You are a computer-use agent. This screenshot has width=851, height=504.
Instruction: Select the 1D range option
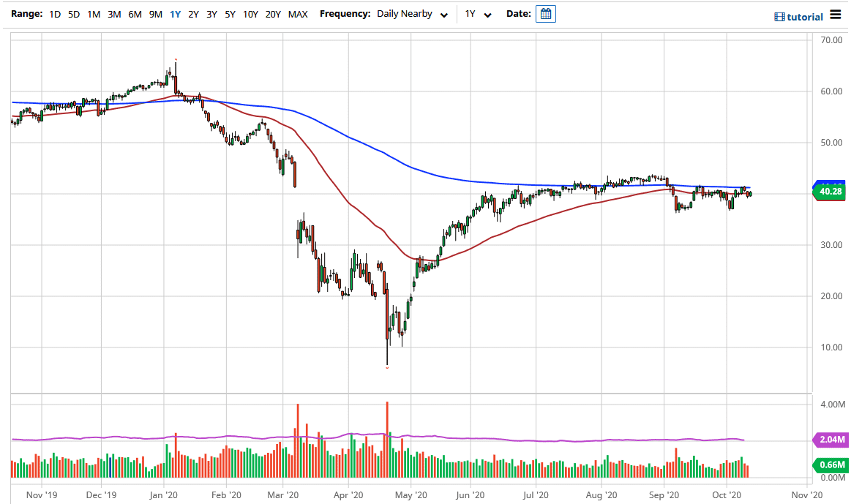coord(54,13)
